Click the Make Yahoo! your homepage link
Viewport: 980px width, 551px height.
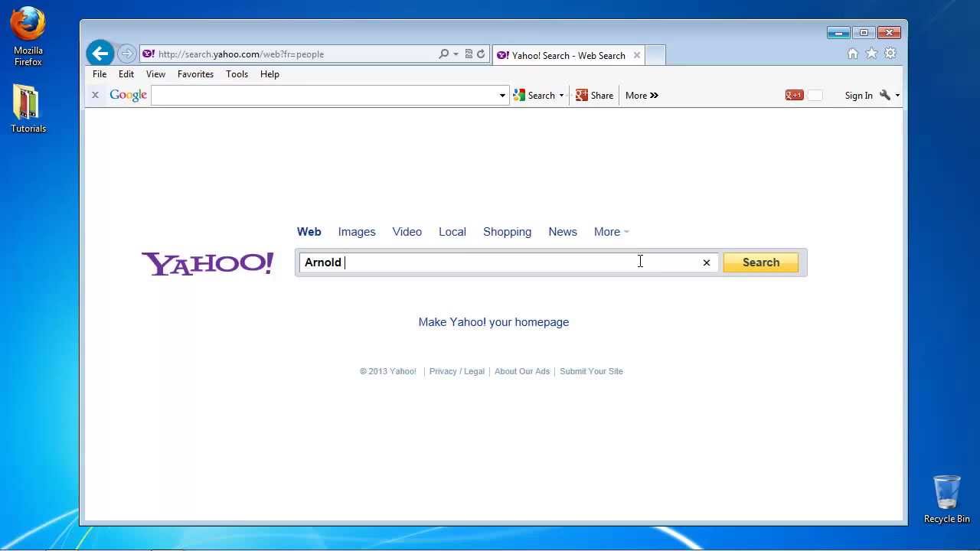493,321
